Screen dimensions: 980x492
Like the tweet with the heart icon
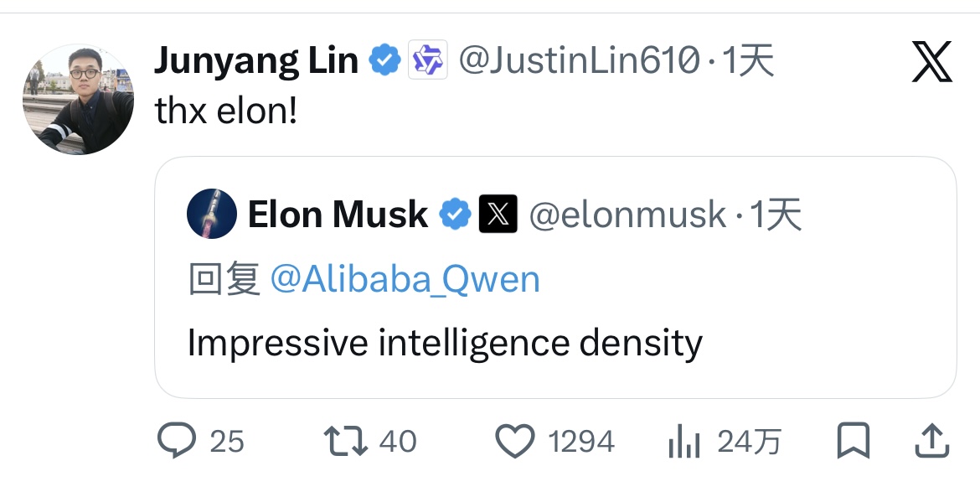point(516,441)
